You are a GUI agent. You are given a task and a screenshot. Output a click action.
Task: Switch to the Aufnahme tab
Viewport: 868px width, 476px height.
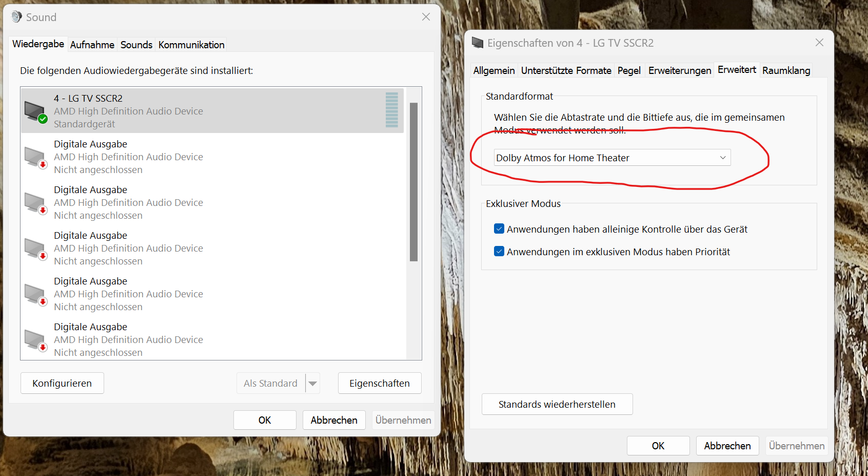(x=92, y=45)
